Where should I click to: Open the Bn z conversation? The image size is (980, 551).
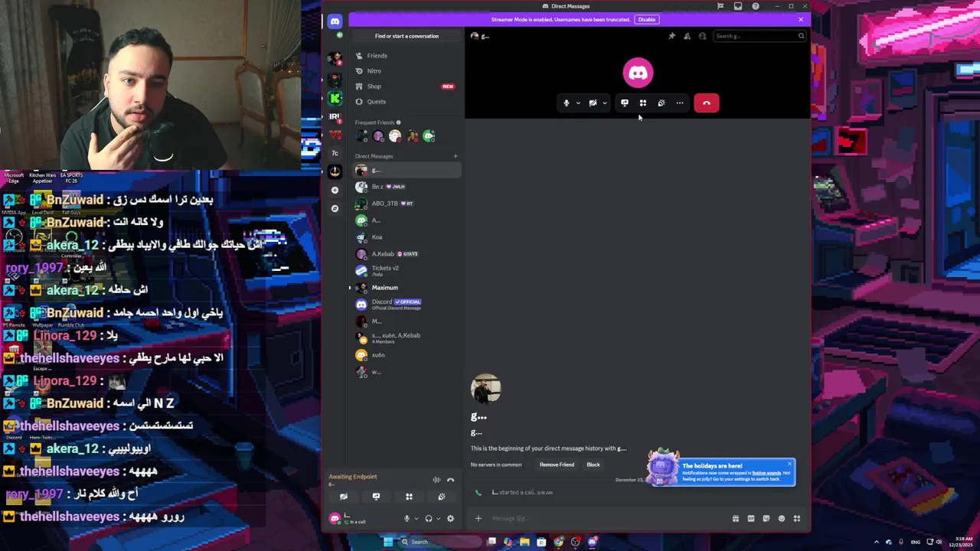[407, 187]
